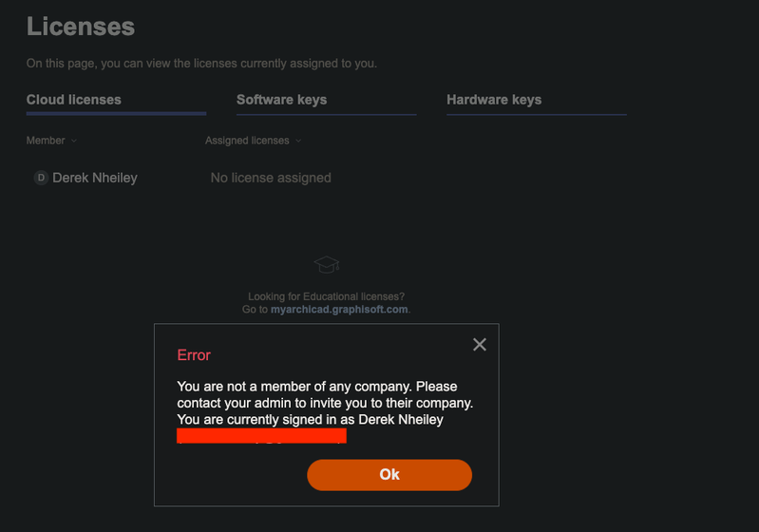Open the Software keys tab

pos(281,100)
